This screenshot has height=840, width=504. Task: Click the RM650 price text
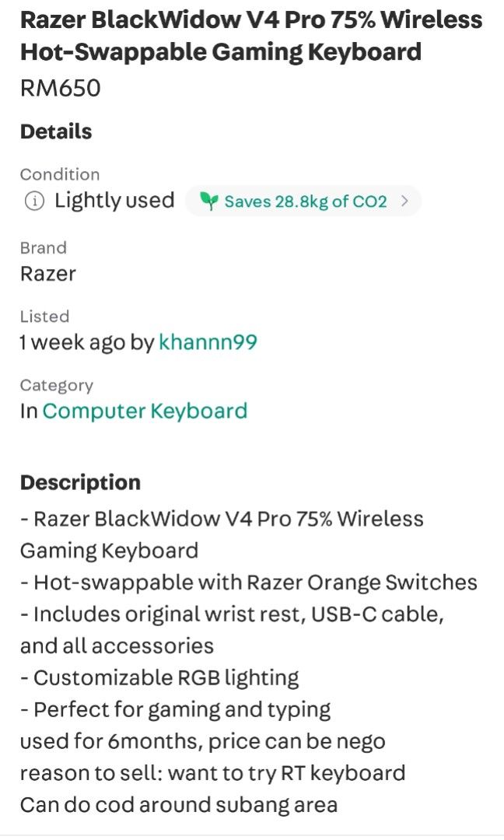point(60,89)
